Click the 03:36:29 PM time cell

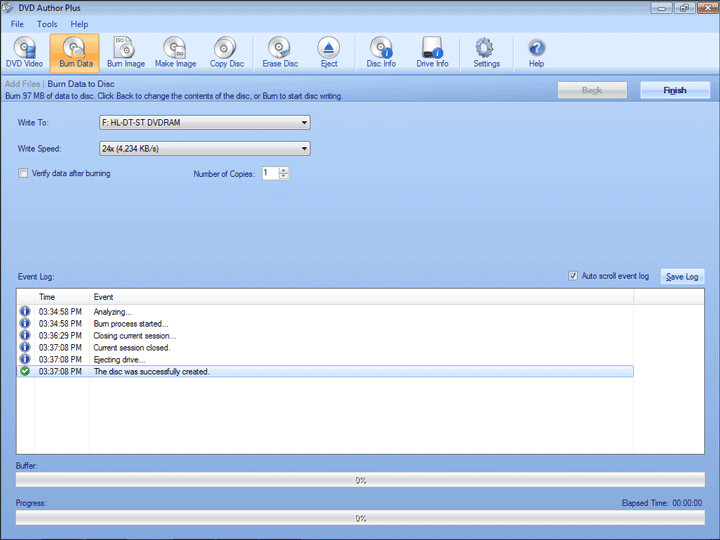(x=60, y=336)
